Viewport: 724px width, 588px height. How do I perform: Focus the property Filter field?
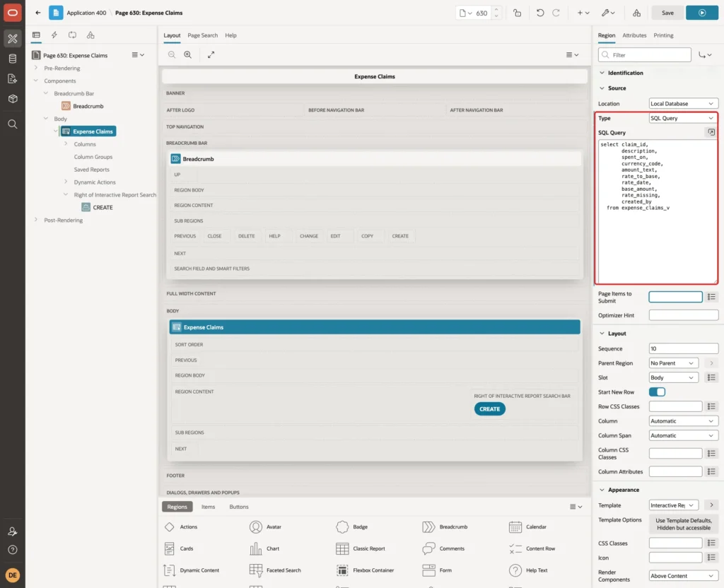click(645, 55)
